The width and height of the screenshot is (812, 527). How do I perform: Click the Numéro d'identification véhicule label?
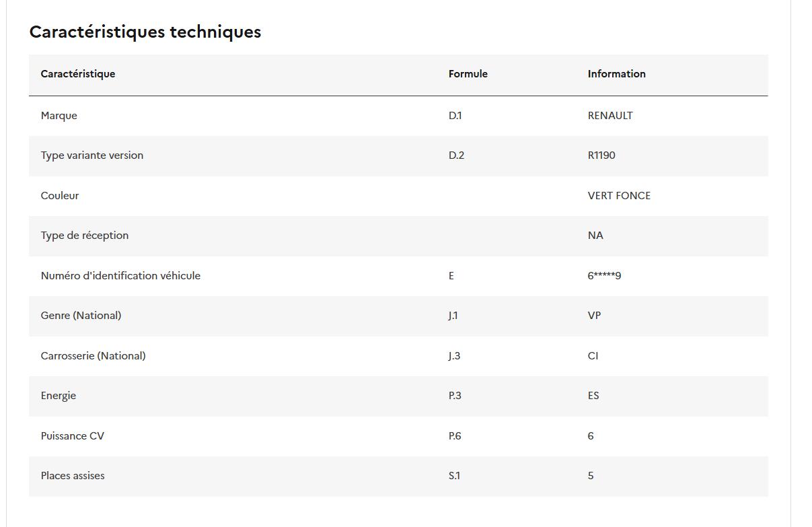[120, 276]
